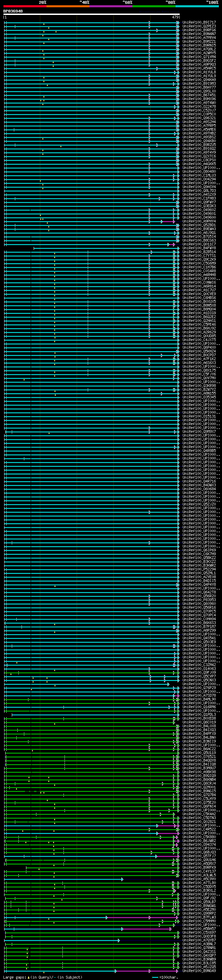This screenshot has width=222, height=980.
Task: Select the UniRef100_B9RNI5 label
Action: pos(199,45)
